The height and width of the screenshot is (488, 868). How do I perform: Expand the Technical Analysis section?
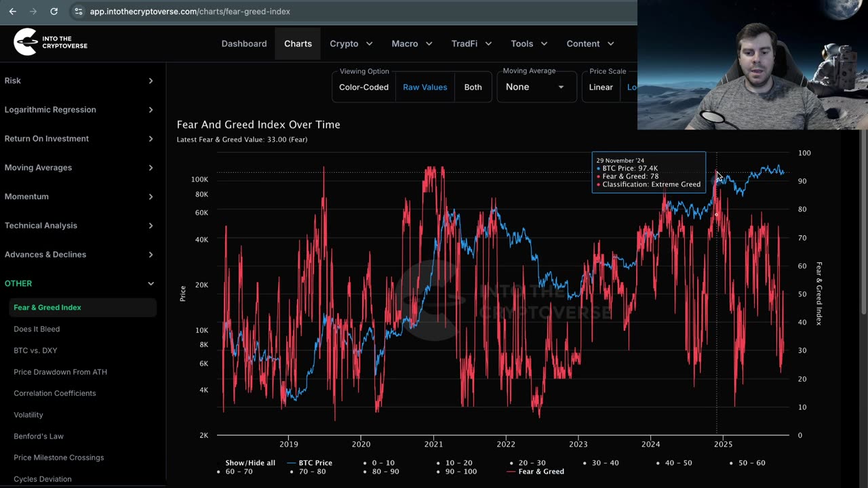(79, 226)
